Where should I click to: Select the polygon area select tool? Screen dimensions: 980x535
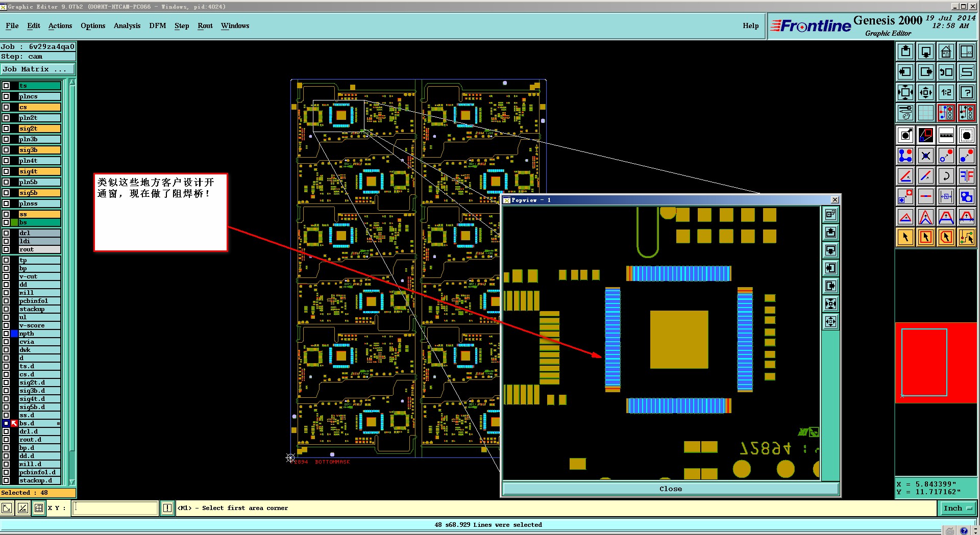(x=946, y=237)
